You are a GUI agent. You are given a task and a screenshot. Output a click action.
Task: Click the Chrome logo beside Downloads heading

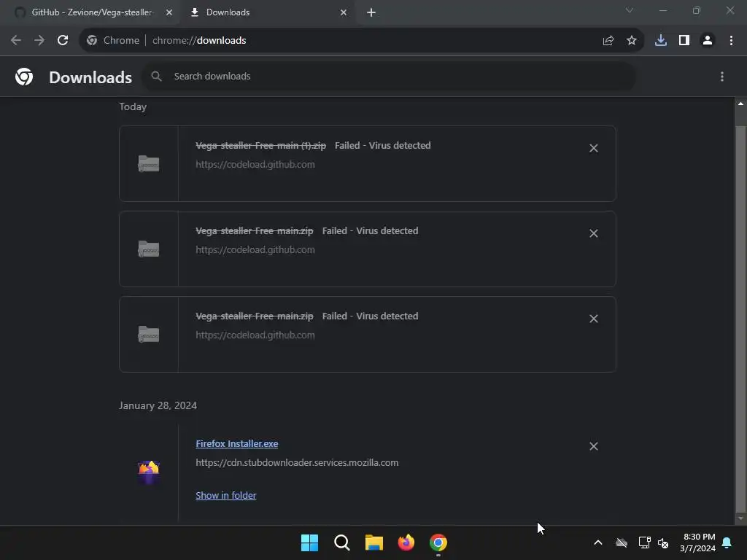coord(24,77)
